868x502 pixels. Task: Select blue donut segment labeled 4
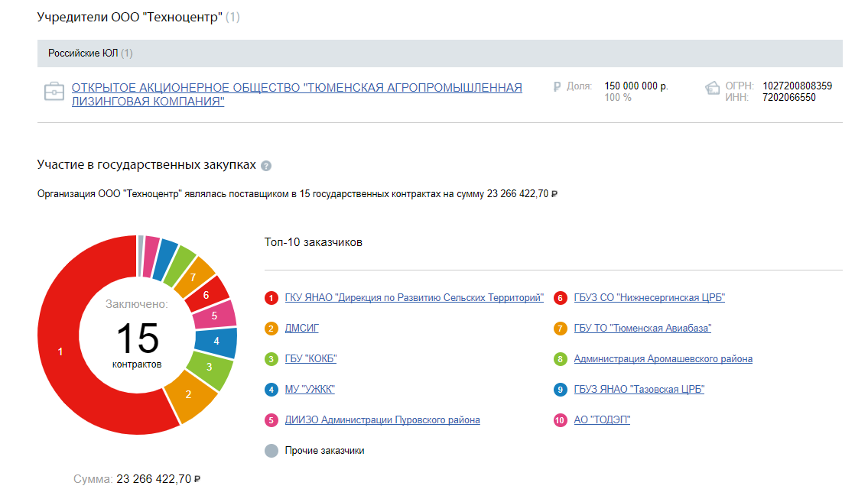(216, 341)
